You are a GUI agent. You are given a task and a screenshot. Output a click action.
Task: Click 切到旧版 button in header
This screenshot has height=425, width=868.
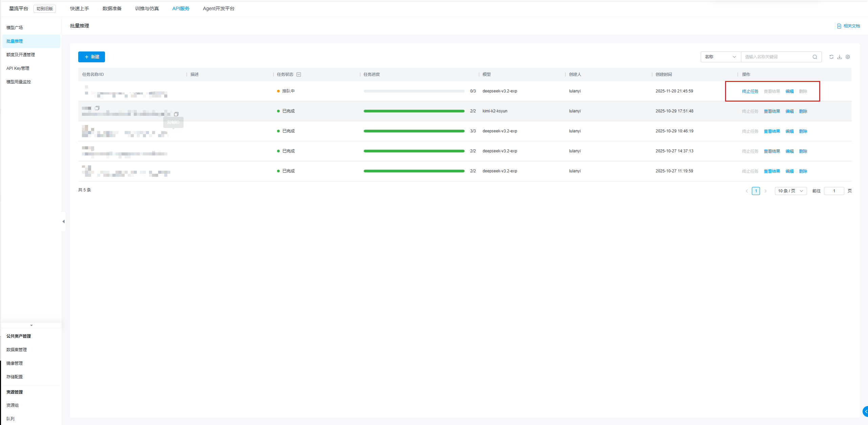[x=45, y=9]
